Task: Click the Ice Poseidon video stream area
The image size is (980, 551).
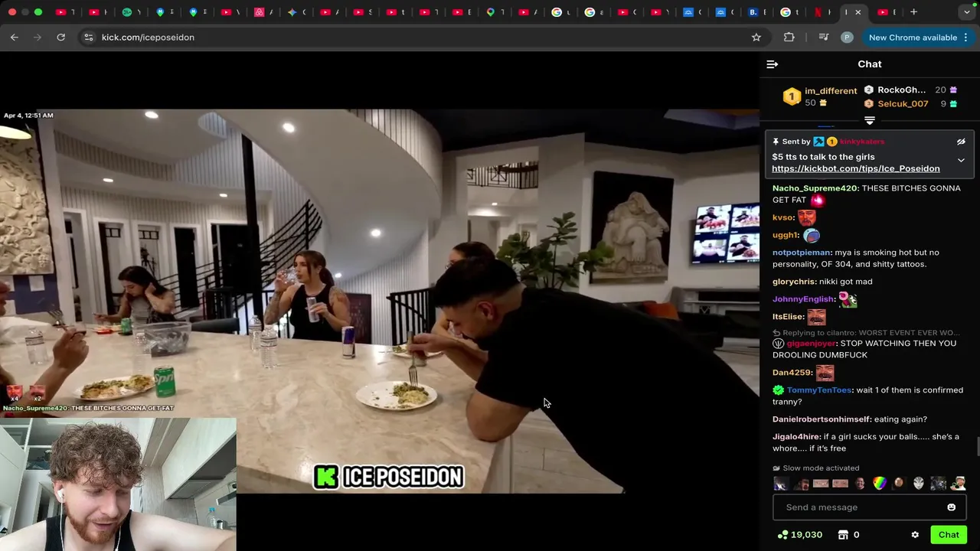Action: tap(380, 301)
